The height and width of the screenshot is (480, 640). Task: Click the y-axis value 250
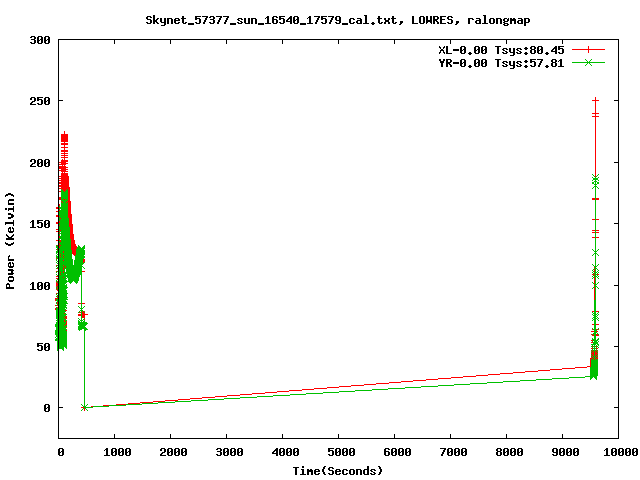coord(40,101)
